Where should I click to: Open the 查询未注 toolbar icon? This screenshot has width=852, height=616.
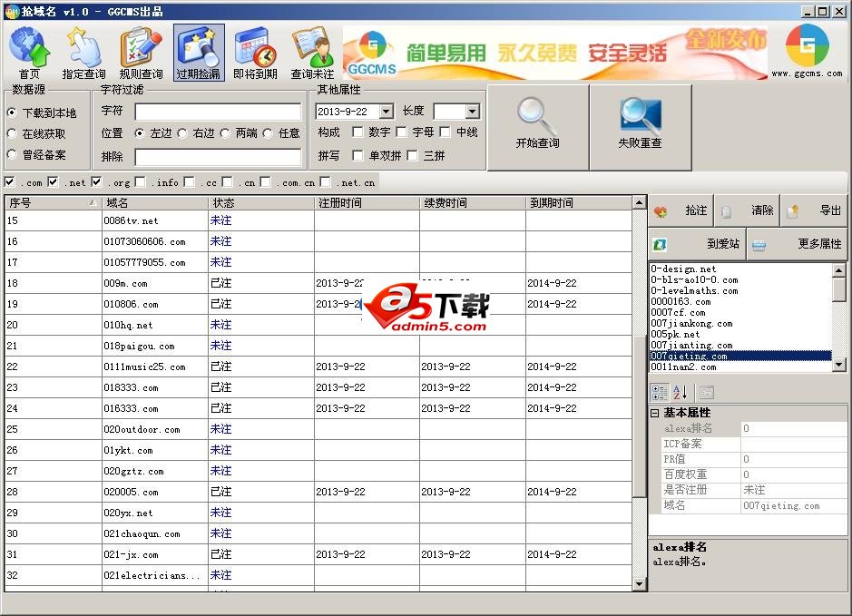pos(312,53)
